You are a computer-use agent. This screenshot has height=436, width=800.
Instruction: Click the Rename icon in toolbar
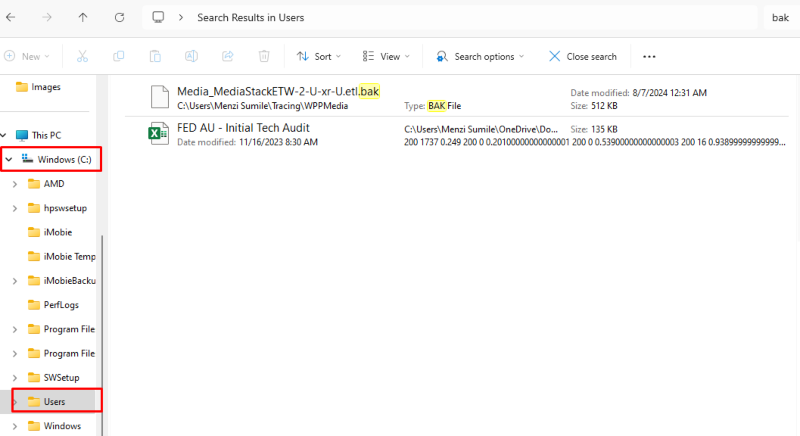(x=191, y=57)
